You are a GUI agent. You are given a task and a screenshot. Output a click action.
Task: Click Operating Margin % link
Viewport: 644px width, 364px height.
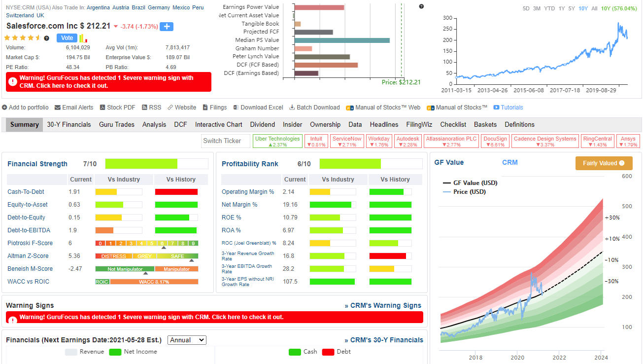coord(248,192)
